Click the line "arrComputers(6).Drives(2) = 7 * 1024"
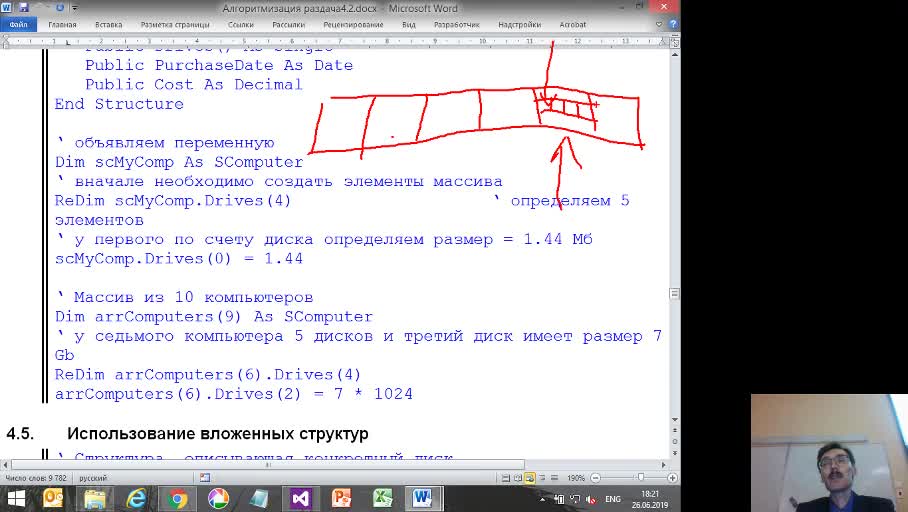The width and height of the screenshot is (908, 512). pos(233,394)
